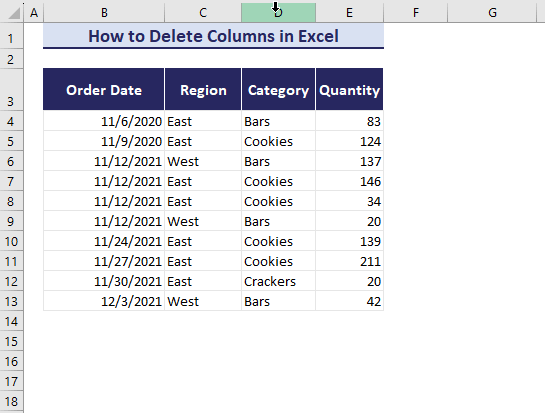Select cell with date 12/3/2021
545x413 pixels.
104,301
